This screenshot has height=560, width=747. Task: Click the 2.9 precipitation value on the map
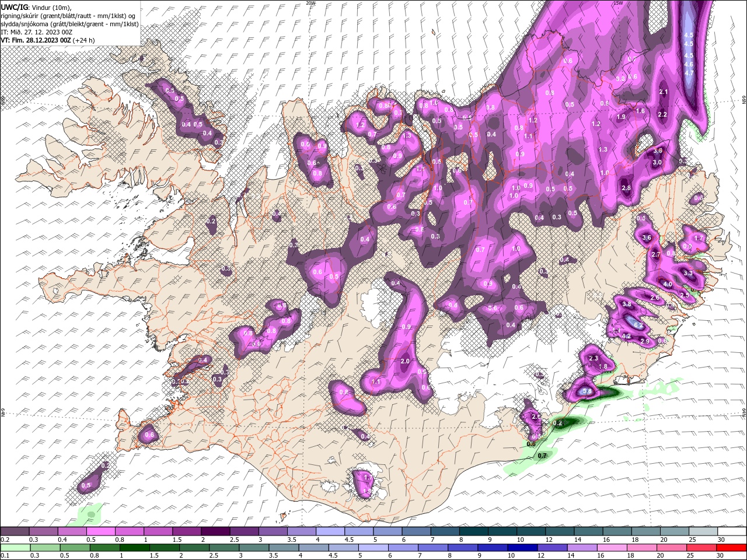pyautogui.click(x=645, y=341)
